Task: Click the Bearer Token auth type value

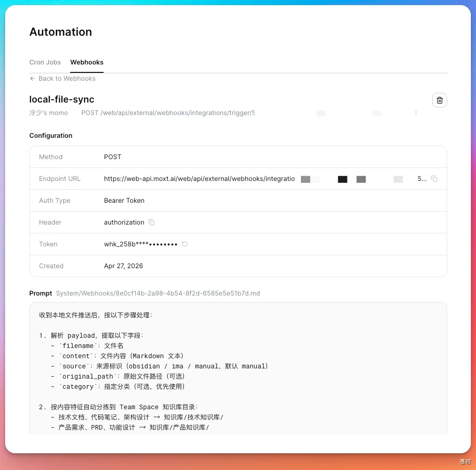Action: pyautogui.click(x=124, y=200)
